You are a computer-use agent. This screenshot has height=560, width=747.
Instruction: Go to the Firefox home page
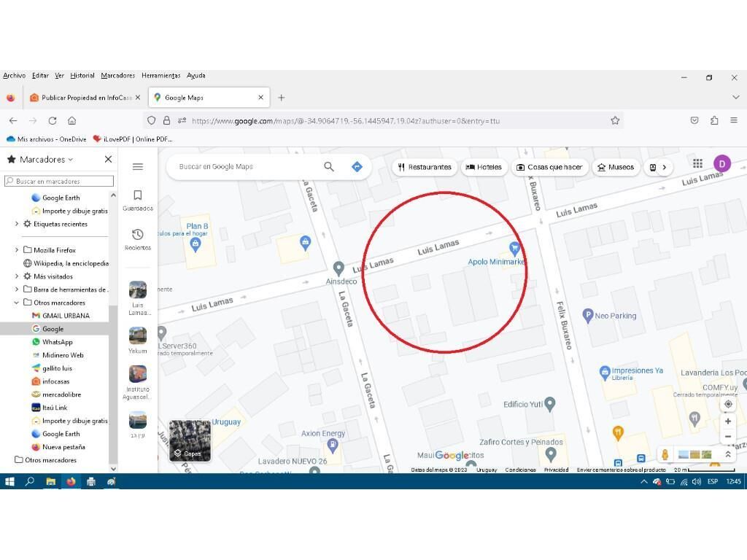tap(72, 120)
